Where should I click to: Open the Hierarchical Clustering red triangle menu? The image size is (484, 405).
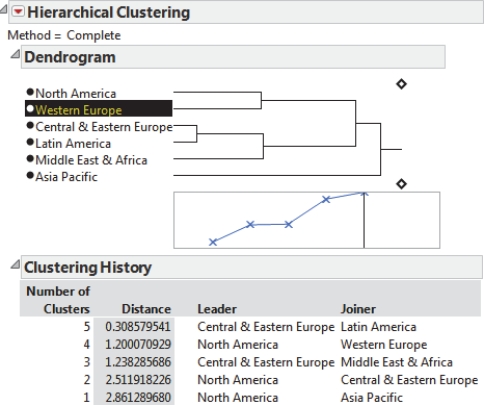(x=18, y=12)
